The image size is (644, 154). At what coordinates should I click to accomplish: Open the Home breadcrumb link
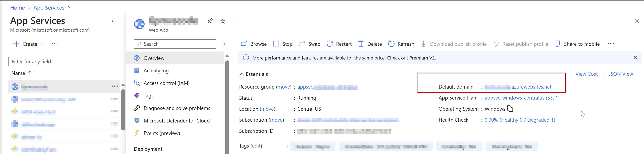pyautogui.click(x=17, y=8)
